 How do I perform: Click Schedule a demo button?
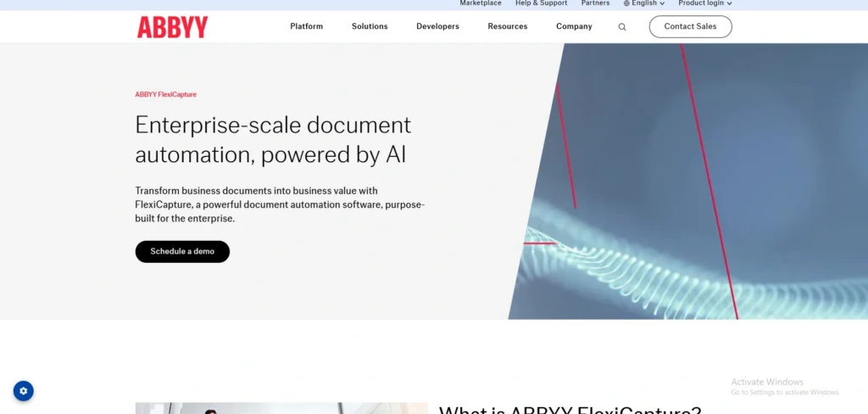[182, 252]
